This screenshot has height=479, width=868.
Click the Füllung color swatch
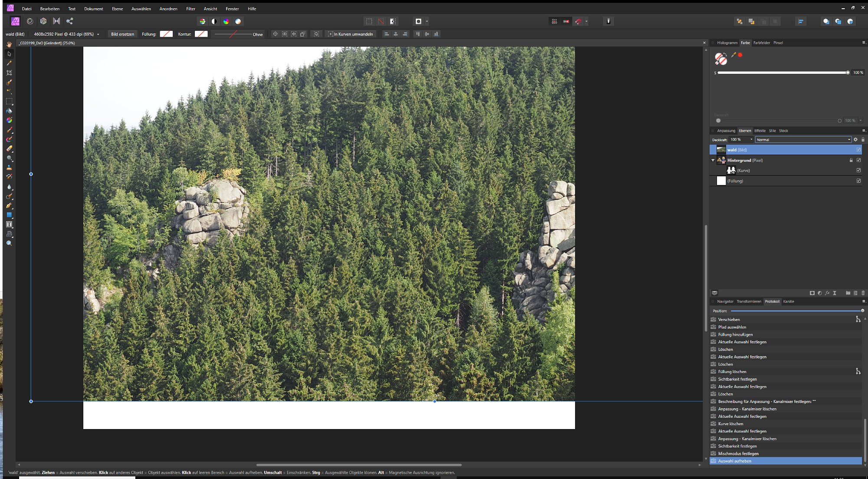tap(166, 34)
